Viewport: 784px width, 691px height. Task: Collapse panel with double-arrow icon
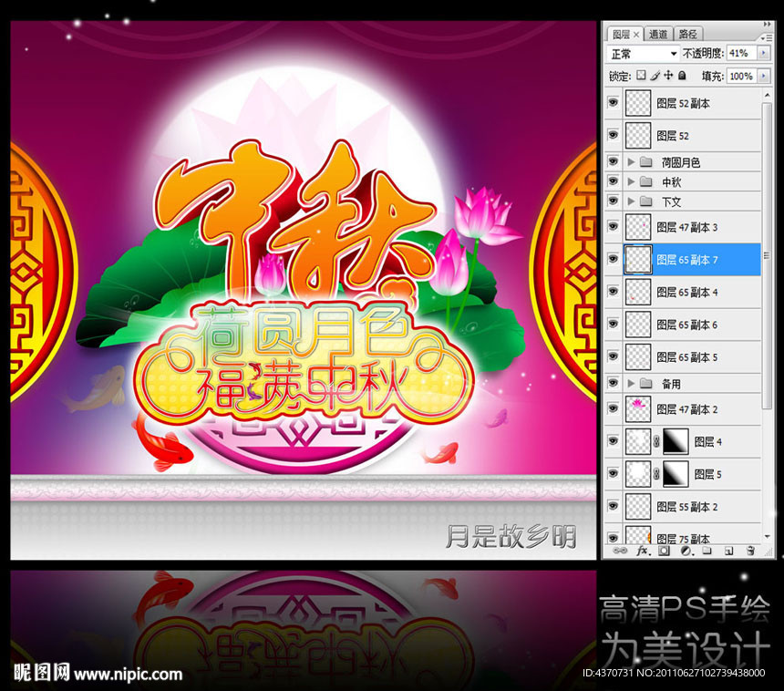[x=767, y=24]
